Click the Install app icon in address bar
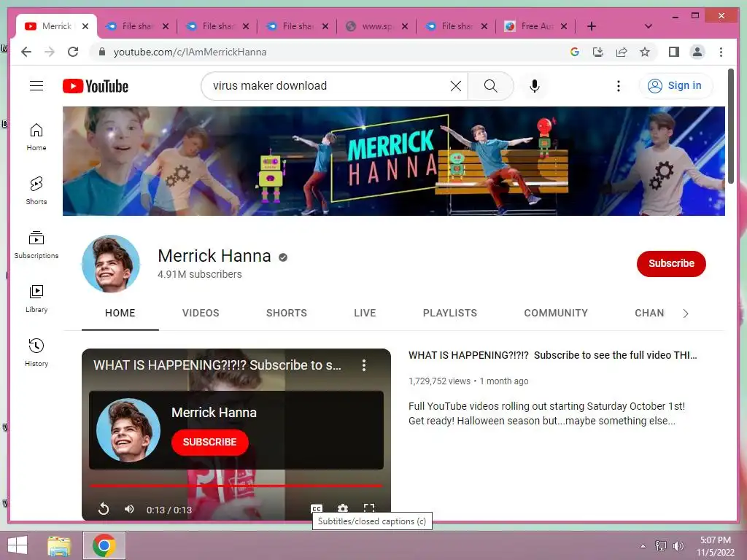This screenshot has height=560, width=747. [598, 52]
